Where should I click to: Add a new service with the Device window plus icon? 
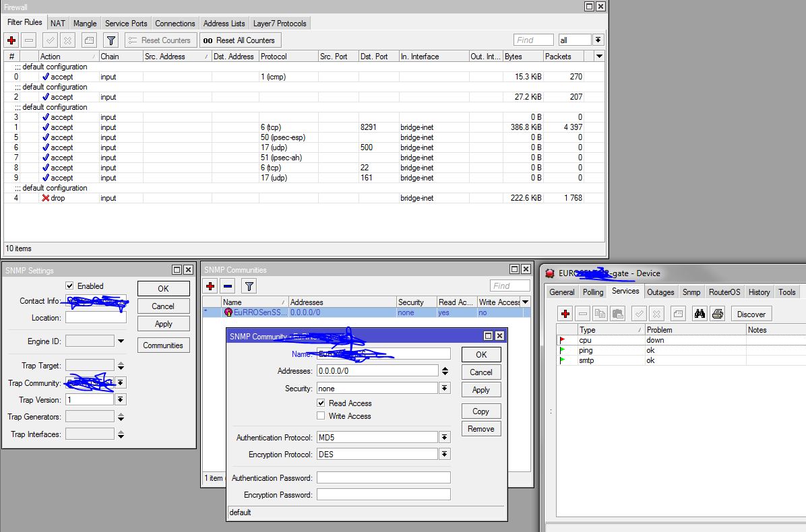[565, 314]
